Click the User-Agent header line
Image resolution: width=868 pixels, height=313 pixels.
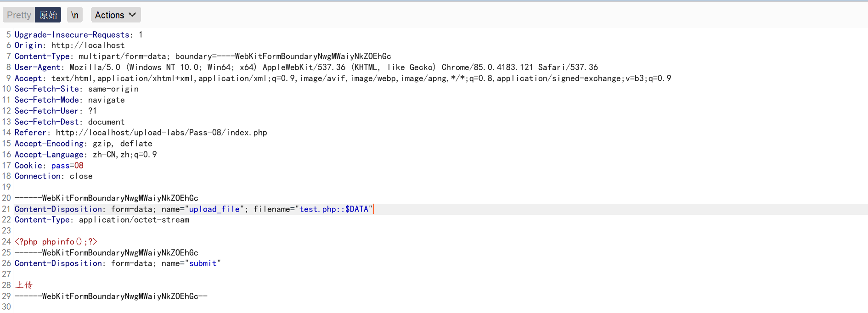coord(306,67)
